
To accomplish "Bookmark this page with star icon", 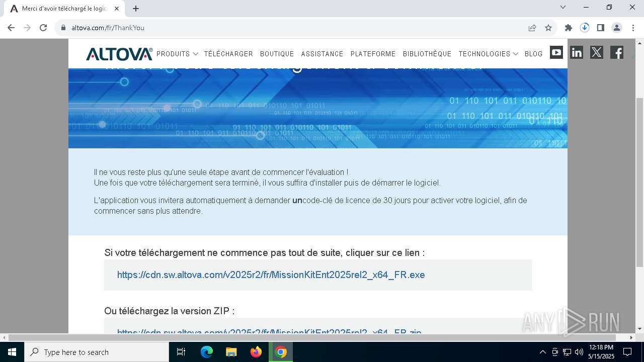I will click(x=548, y=28).
